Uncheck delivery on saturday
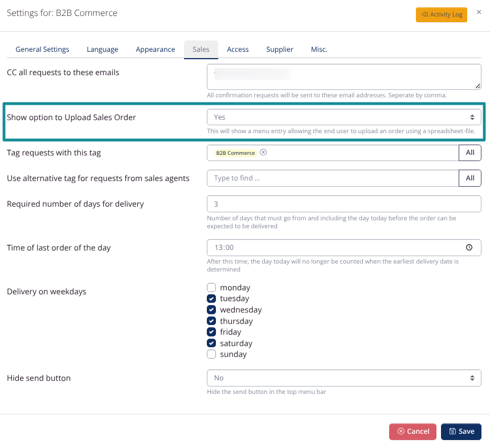Screen dimensions: 490x448 point(211,343)
